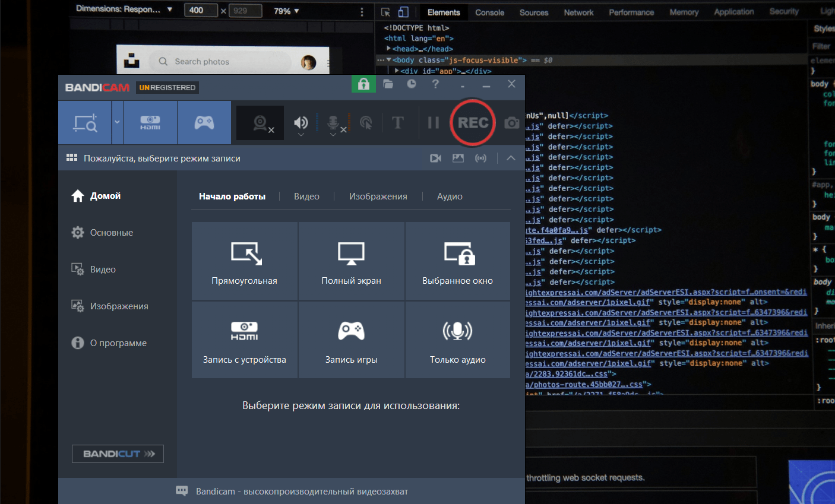Image resolution: width=835 pixels, height=504 pixels.
Task: Click the pause recording button
Action: coord(434,123)
